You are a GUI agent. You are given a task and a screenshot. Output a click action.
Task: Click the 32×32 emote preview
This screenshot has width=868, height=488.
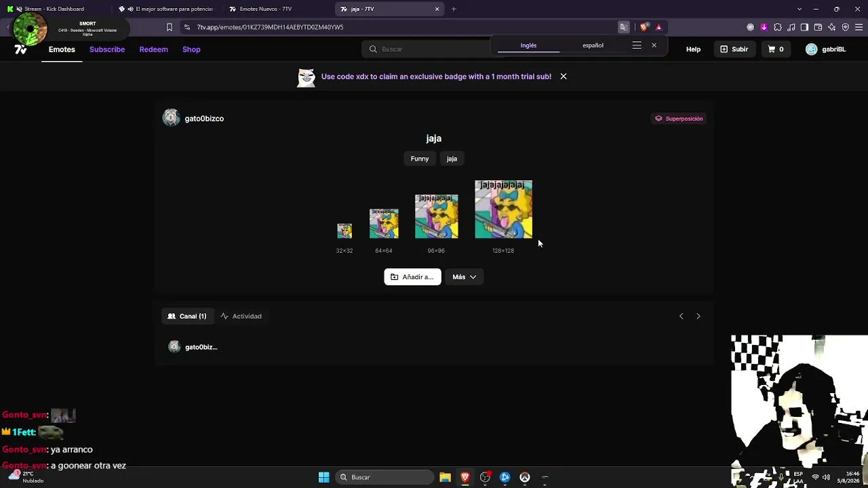pos(344,231)
